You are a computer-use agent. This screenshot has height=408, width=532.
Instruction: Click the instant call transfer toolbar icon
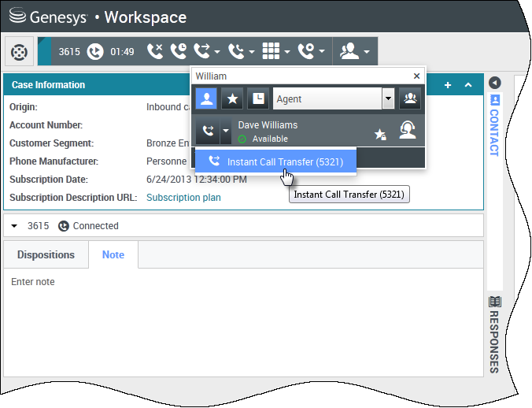coord(202,51)
